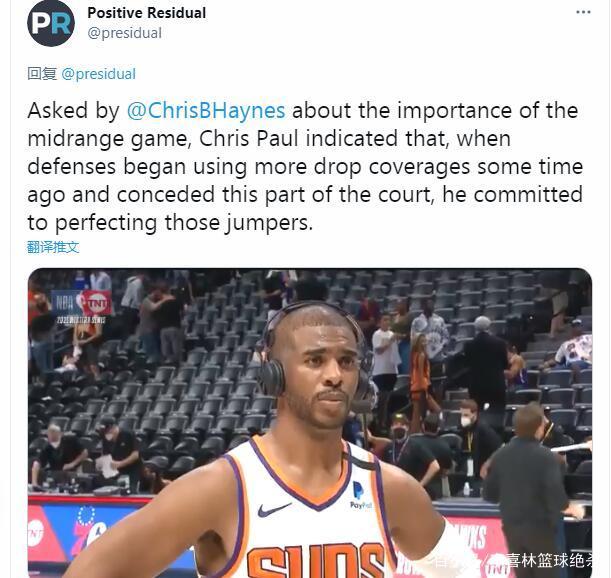The width and height of the screenshot is (611, 578).
Task: Click the 回复 label before @presidual
Action: tap(42, 74)
